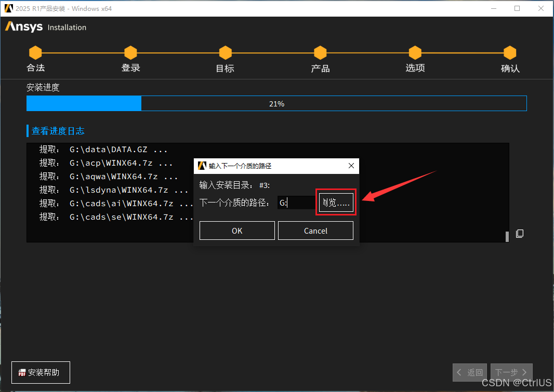
Task: Click the Ansys icon in the dialog title bar
Action: click(202, 166)
